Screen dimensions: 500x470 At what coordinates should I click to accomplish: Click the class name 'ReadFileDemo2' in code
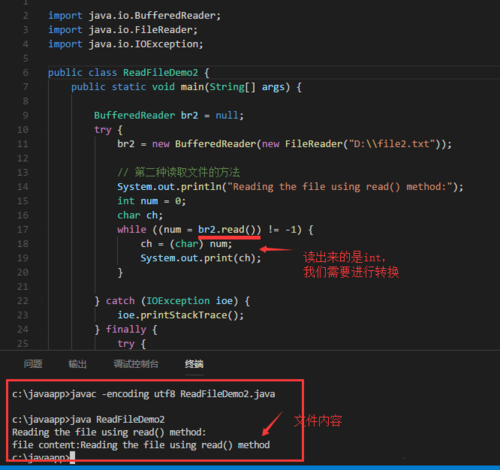[161, 73]
